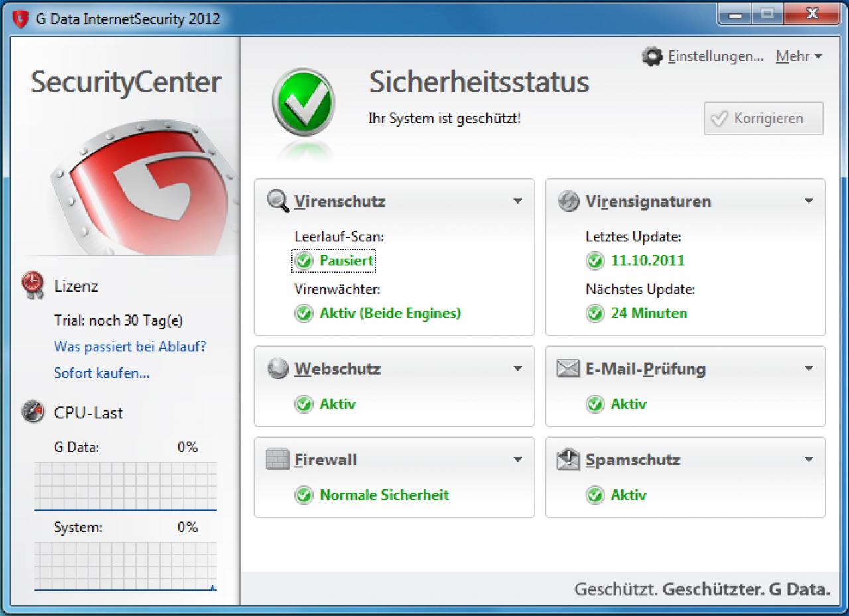The width and height of the screenshot is (849, 616).
Task: Click the CPU-Last gauge icon
Action: click(32, 411)
